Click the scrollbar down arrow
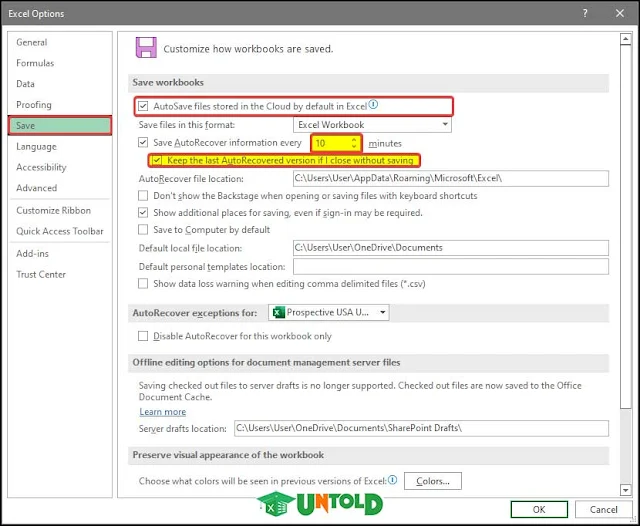Viewport: 640px width, 526px height. [x=626, y=489]
